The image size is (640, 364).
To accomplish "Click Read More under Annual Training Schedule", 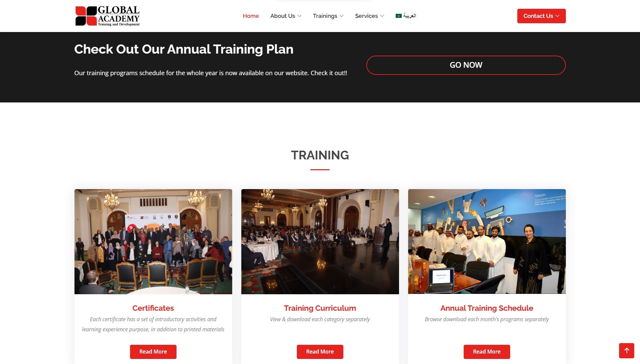I will (x=487, y=352).
